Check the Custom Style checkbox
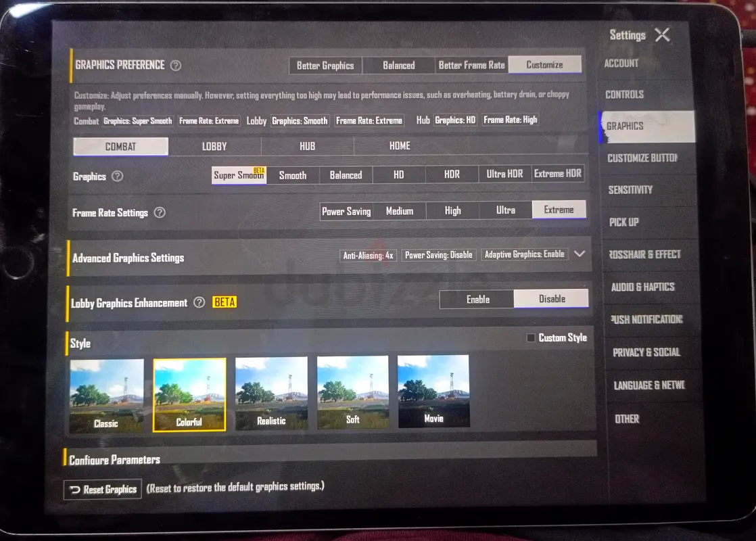 531,337
